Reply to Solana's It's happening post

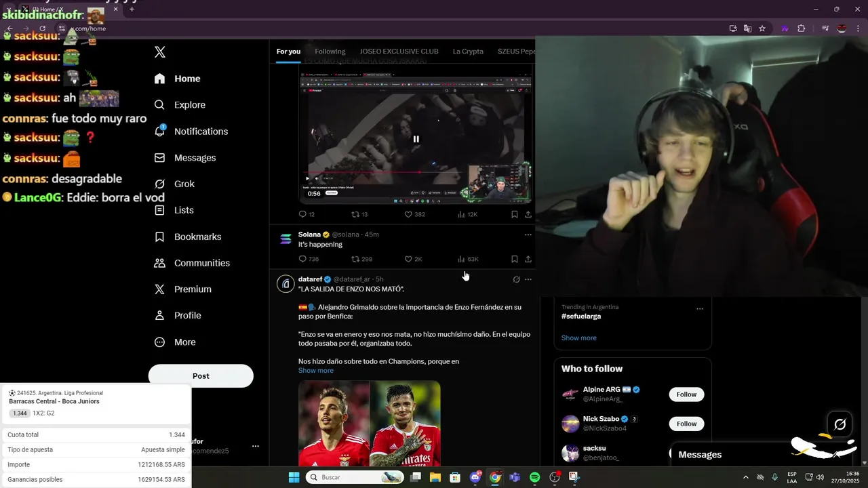point(308,259)
